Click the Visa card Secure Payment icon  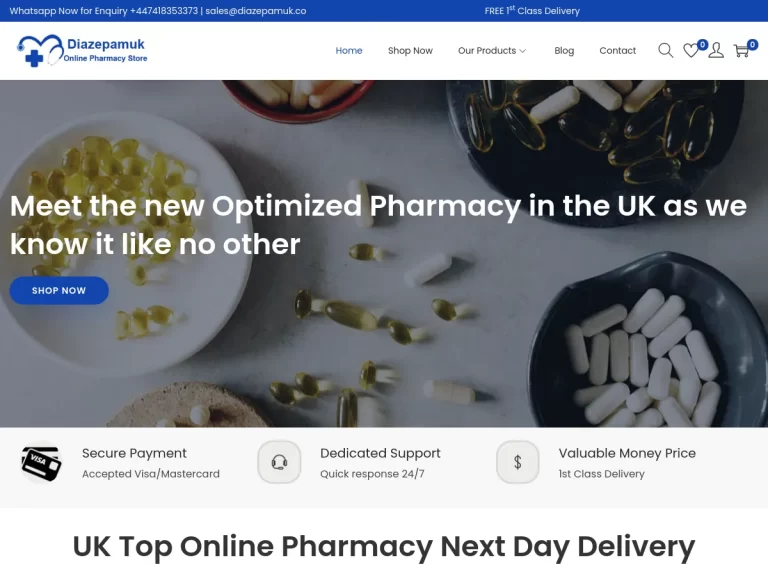[x=41, y=462]
